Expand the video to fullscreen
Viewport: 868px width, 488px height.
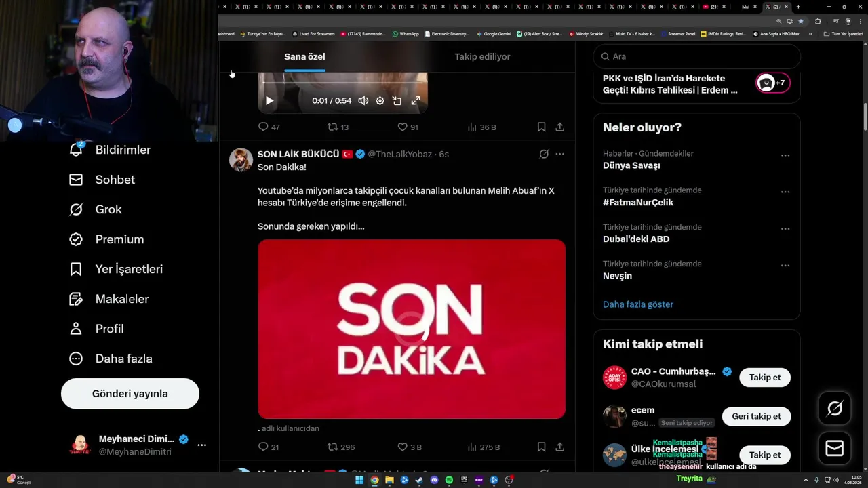tap(416, 100)
